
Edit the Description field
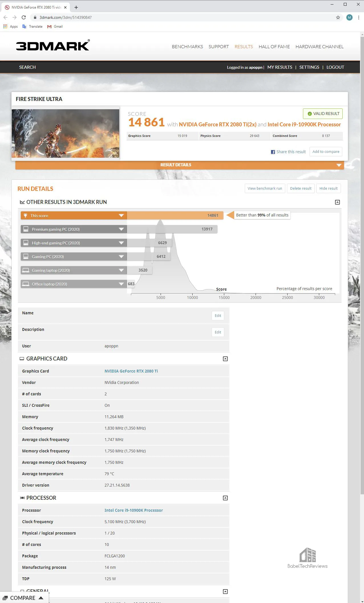pyautogui.click(x=218, y=332)
